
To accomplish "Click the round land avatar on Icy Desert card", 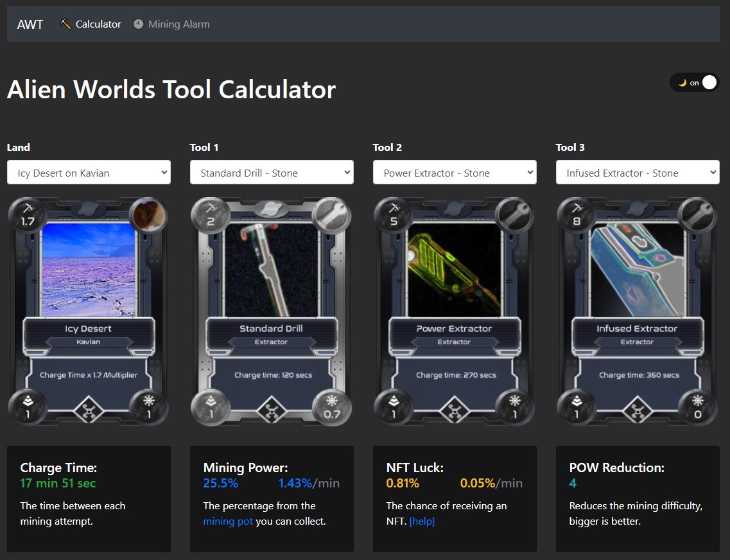I will [x=149, y=216].
